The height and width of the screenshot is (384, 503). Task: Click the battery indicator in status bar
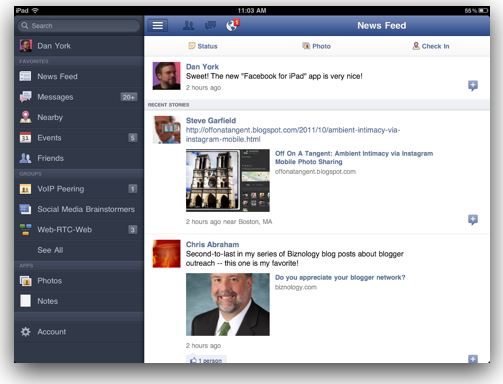click(483, 11)
